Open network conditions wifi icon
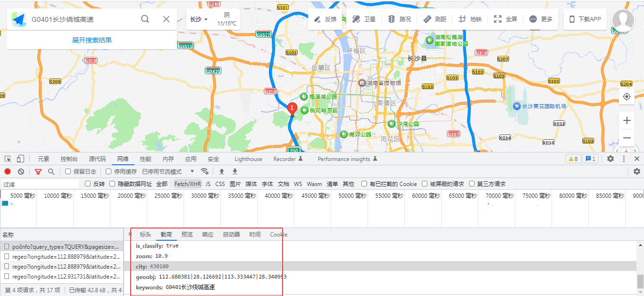The height and width of the screenshot is (296, 644). (204, 171)
